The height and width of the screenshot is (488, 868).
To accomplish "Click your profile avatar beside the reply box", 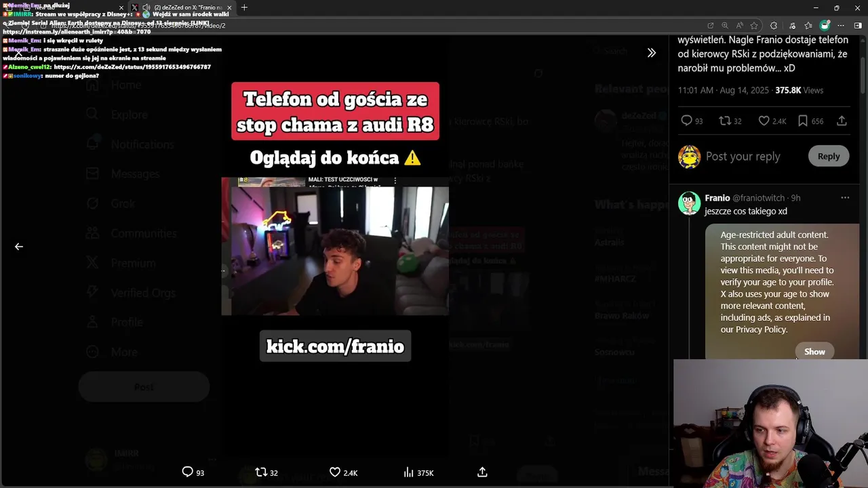I will (689, 156).
